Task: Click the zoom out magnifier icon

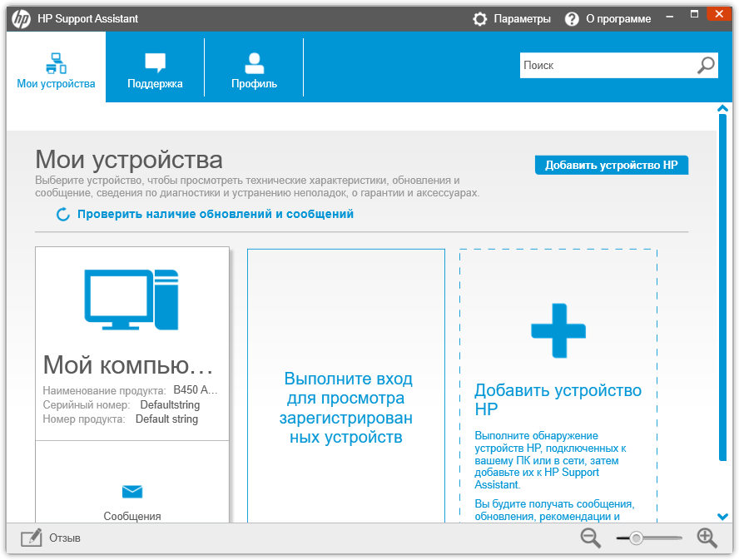Action: pos(591,538)
